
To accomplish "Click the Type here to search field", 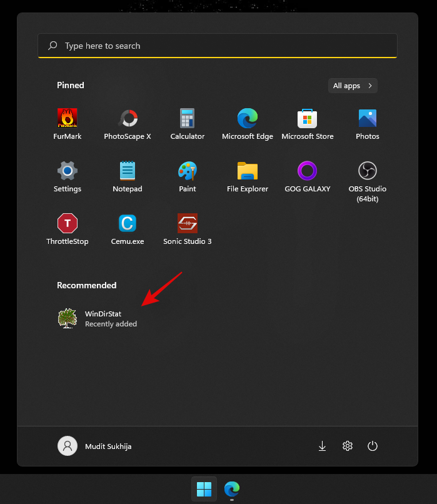I will tap(218, 46).
